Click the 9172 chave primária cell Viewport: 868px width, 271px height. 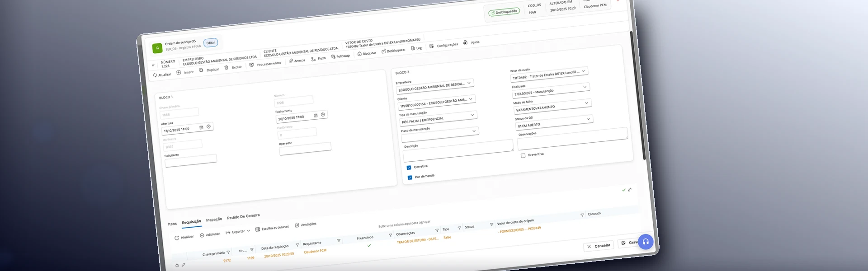point(227,261)
